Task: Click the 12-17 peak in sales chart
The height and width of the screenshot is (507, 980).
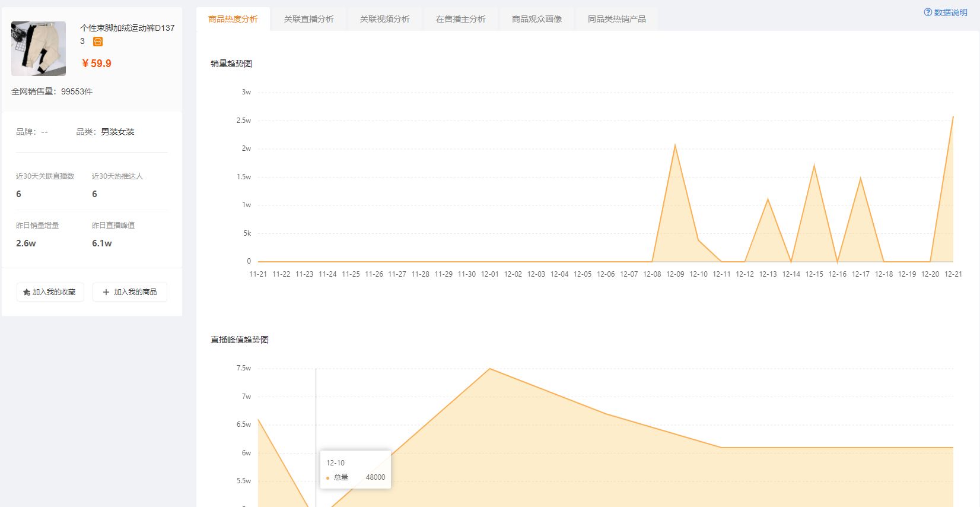Action: click(x=860, y=177)
